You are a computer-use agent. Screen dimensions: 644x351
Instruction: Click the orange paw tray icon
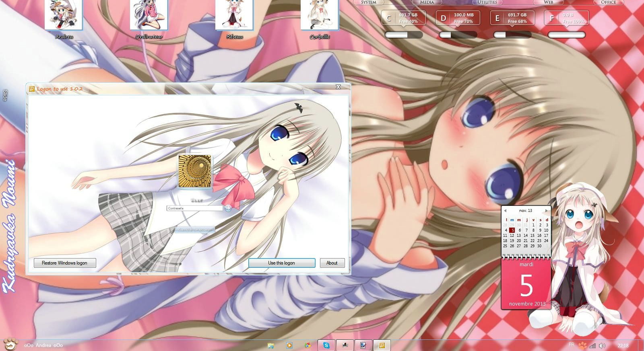[x=582, y=345]
